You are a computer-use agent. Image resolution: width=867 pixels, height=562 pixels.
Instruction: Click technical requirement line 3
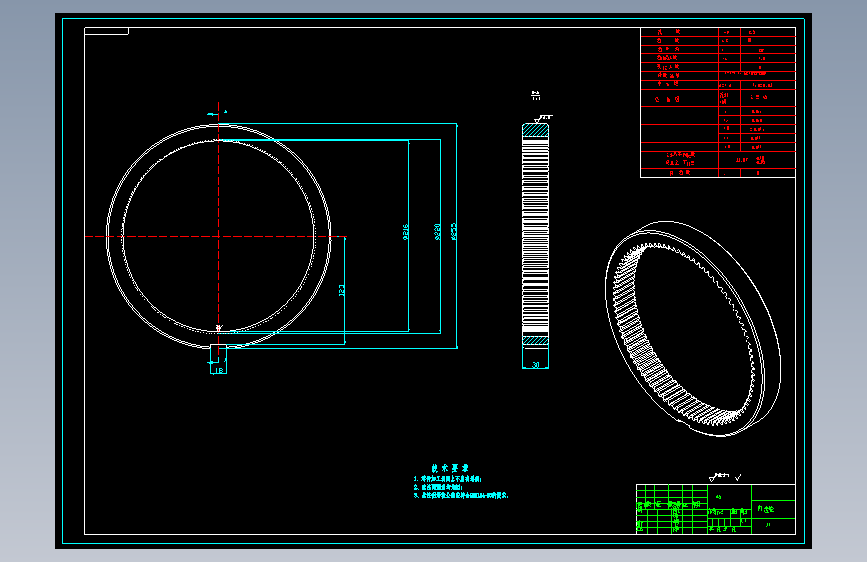coord(461,496)
